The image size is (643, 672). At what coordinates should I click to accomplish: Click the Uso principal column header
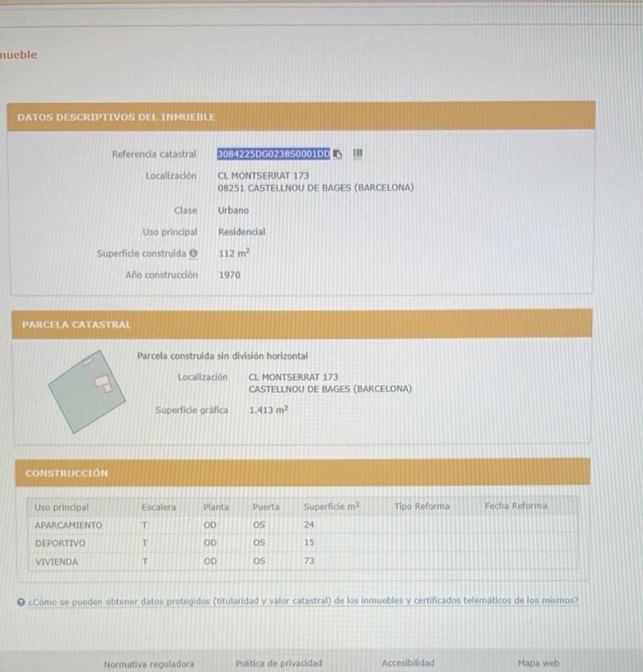(61, 507)
